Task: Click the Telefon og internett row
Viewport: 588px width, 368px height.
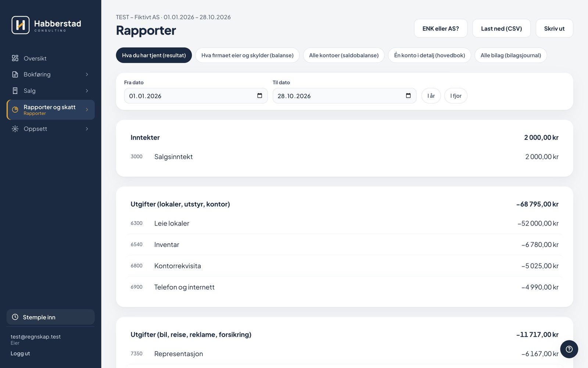Action: 344,287
